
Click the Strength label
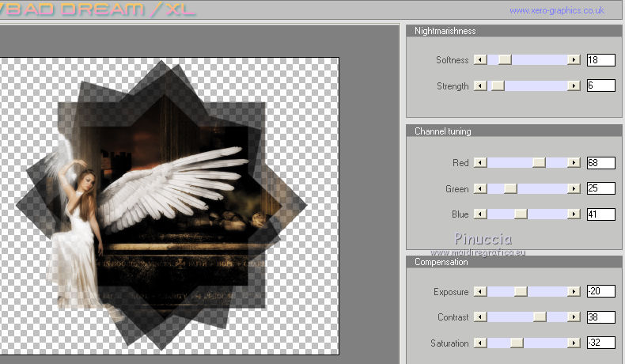click(453, 86)
